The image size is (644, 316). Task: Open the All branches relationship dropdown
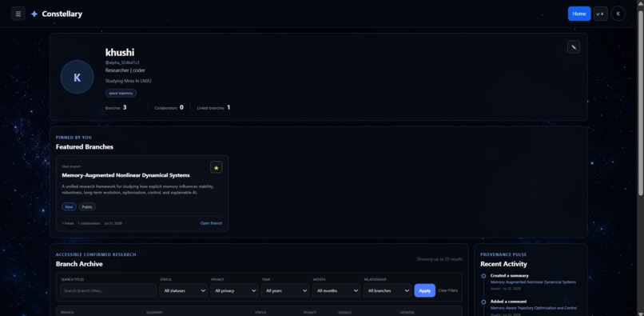[387, 290]
